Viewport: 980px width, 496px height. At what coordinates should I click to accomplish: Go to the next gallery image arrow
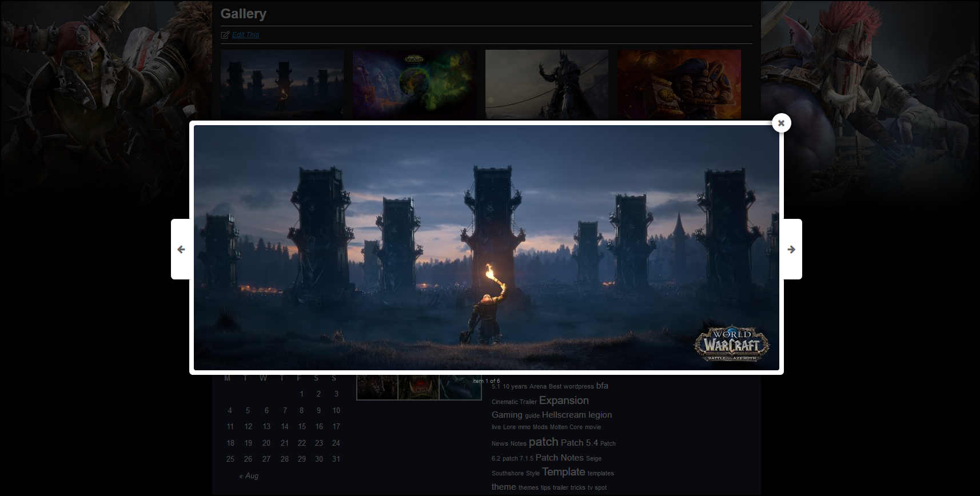(792, 249)
